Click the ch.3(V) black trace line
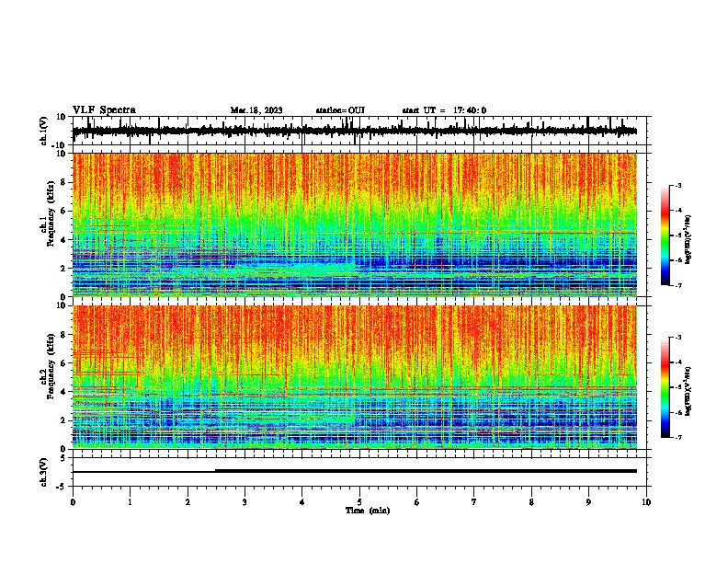The width and height of the screenshot is (728, 563). (x=355, y=471)
